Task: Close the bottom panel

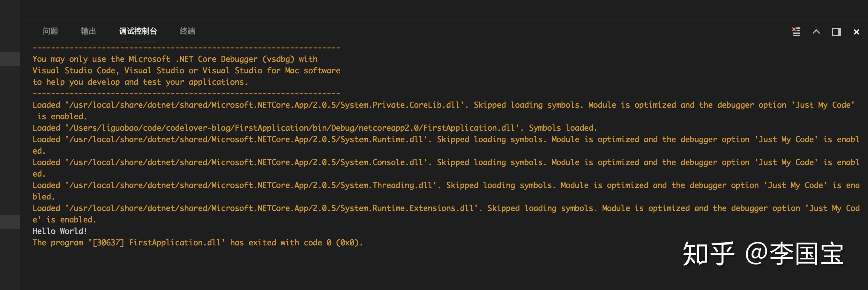Action: (x=856, y=32)
